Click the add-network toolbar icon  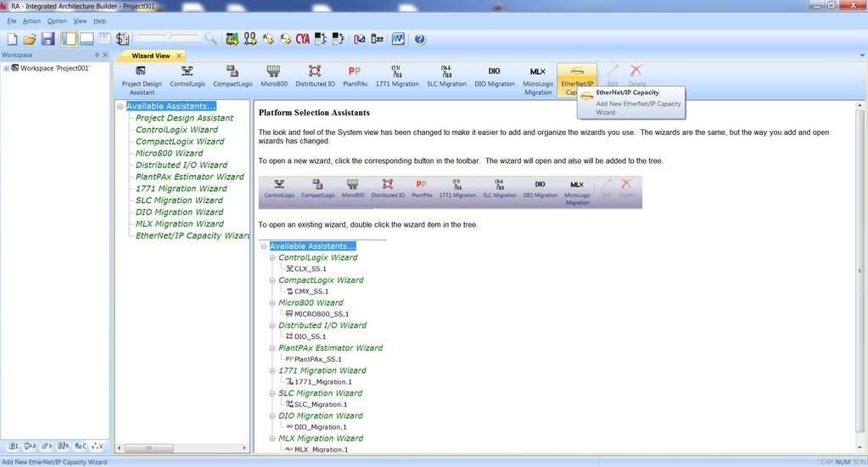(x=250, y=39)
